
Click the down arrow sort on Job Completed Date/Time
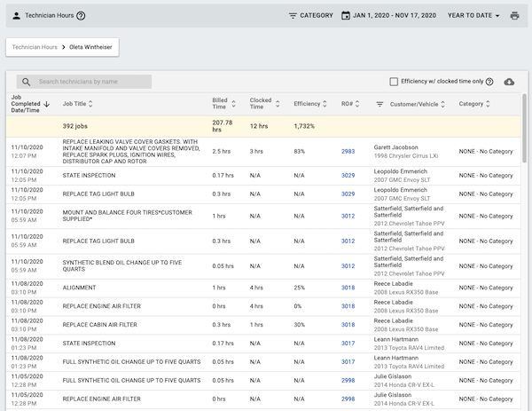46,104
